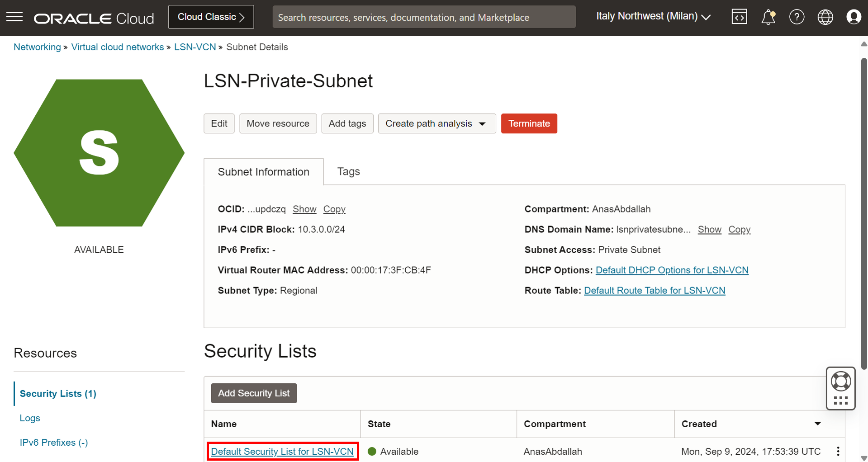Click the red Terminate button
Viewport: 868px width, 462px height.
click(529, 123)
